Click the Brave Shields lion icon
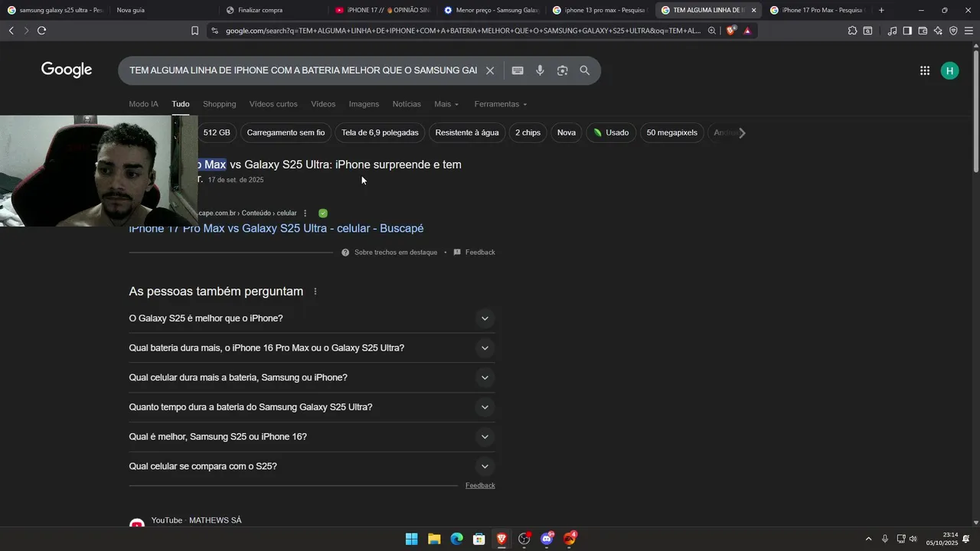The width and height of the screenshot is (980, 551). tap(731, 31)
